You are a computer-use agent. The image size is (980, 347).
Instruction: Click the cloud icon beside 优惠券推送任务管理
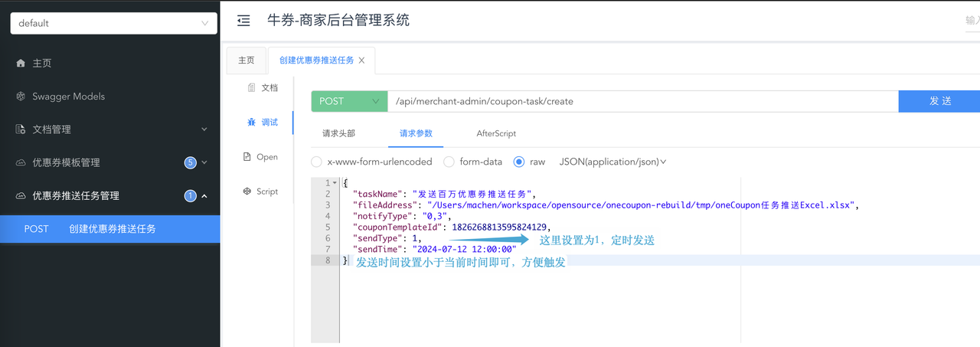click(x=21, y=195)
